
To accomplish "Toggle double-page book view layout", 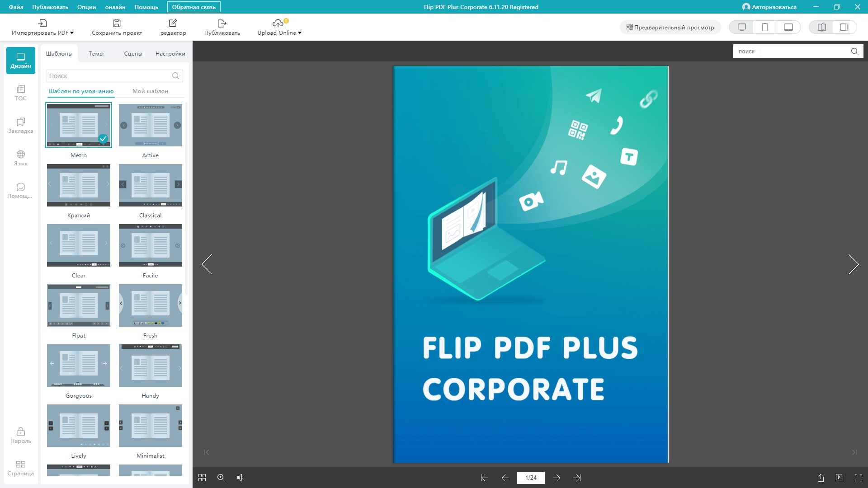I will click(x=821, y=27).
